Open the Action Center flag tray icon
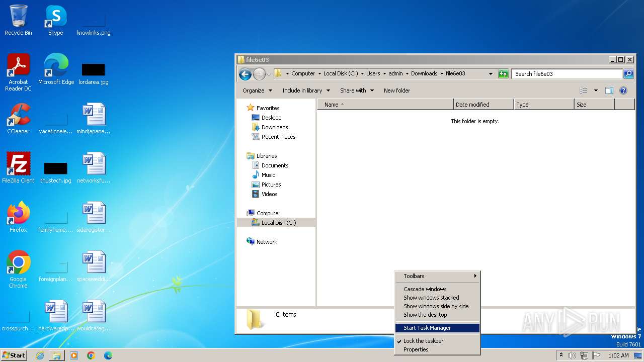This screenshot has width=644, height=362. pyautogui.click(x=596, y=355)
